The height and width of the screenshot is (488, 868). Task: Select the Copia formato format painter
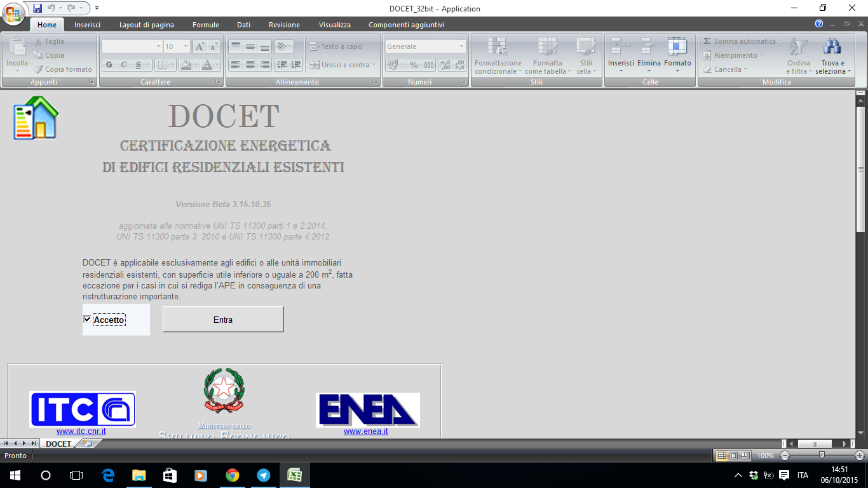click(63, 69)
